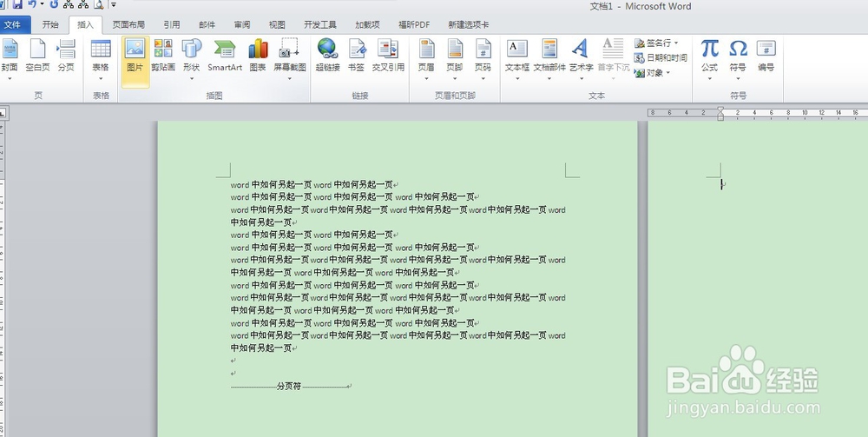Insert a Hyperlink (超链接)

327,56
